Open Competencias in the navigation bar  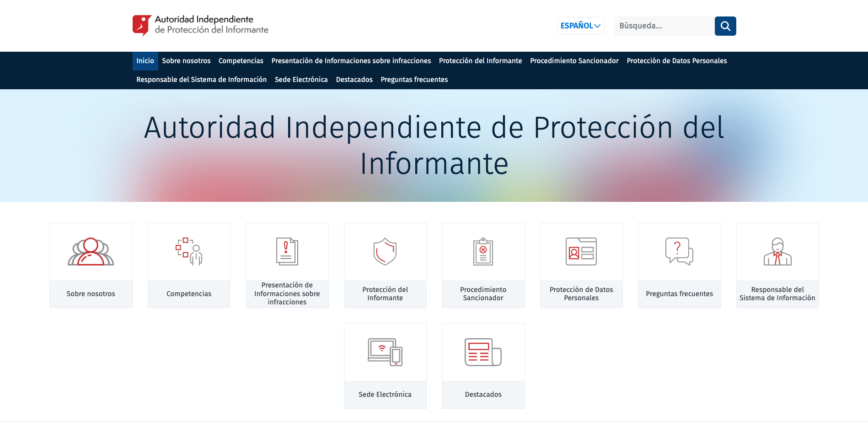pyautogui.click(x=241, y=61)
